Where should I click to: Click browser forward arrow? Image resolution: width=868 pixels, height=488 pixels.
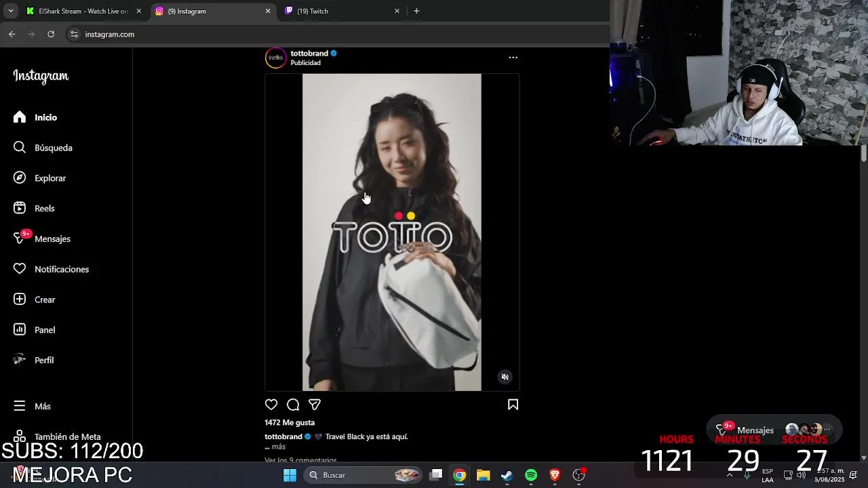(31, 34)
